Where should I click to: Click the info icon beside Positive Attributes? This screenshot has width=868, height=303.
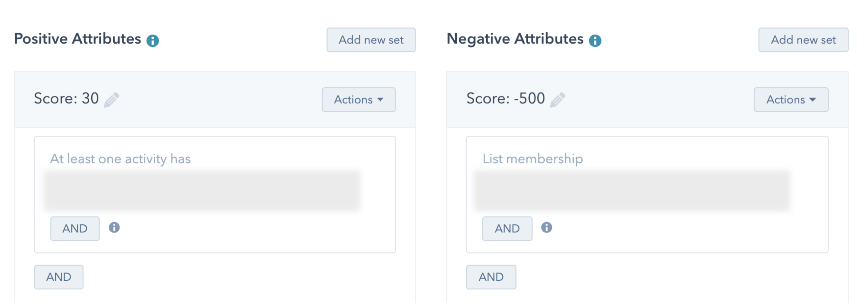153,41
